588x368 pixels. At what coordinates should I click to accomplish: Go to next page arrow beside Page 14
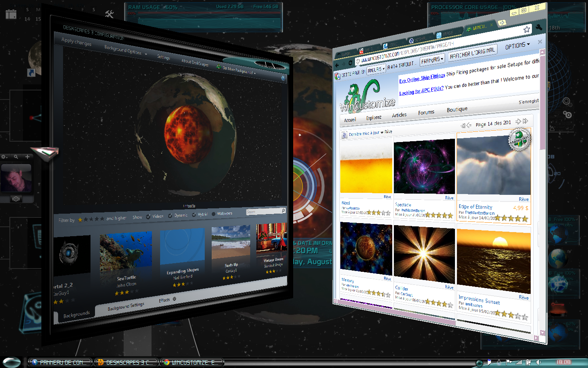518,122
